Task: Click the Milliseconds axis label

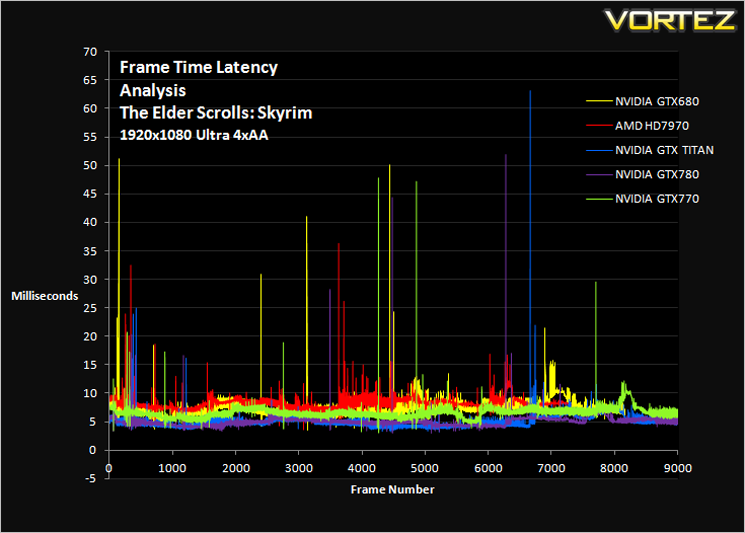Action: (45, 296)
